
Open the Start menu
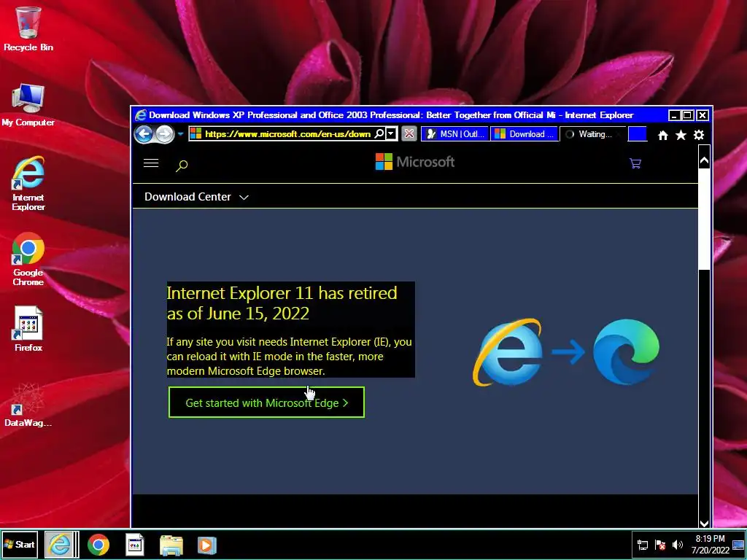(20, 544)
